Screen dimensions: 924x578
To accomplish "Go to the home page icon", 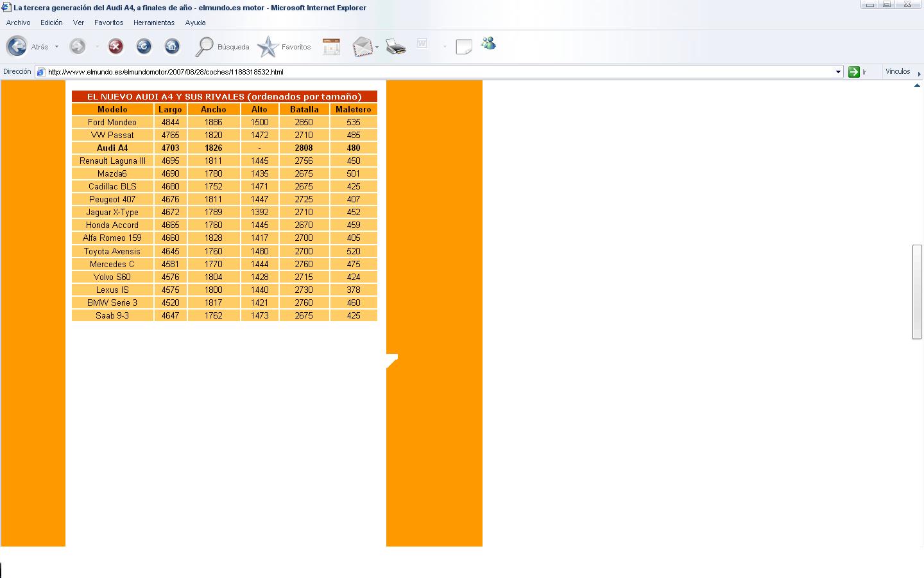I will [172, 46].
